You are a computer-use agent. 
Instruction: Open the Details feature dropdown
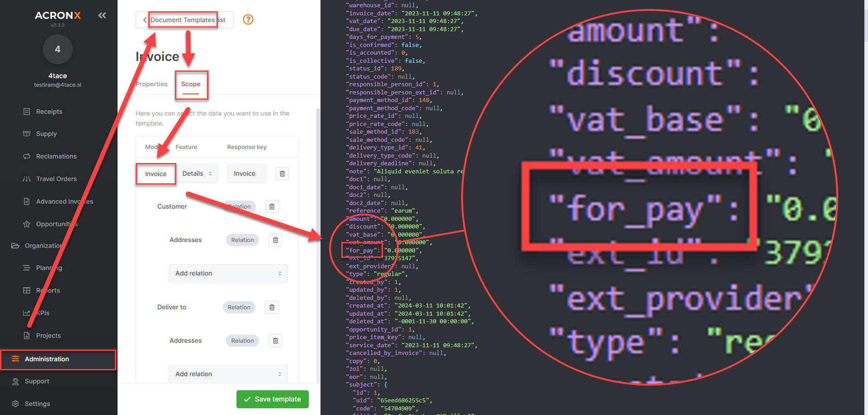pos(198,173)
